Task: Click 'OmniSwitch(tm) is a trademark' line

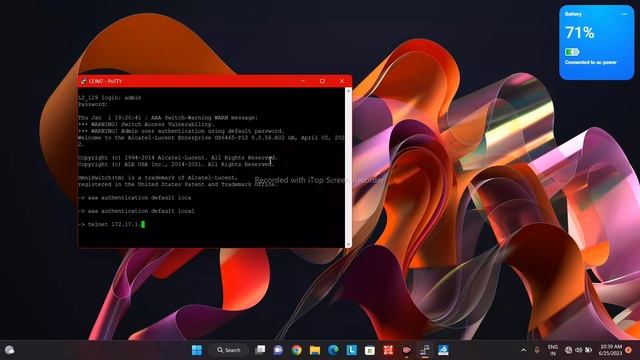Action: [158, 178]
